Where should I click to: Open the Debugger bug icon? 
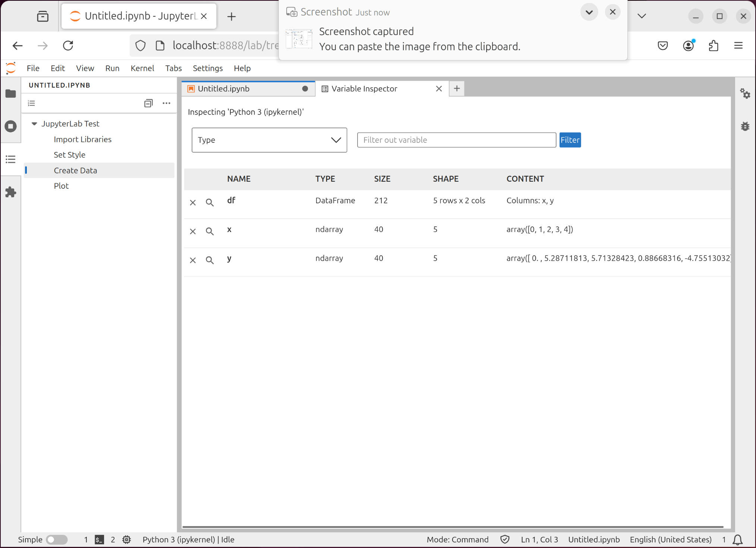(745, 126)
